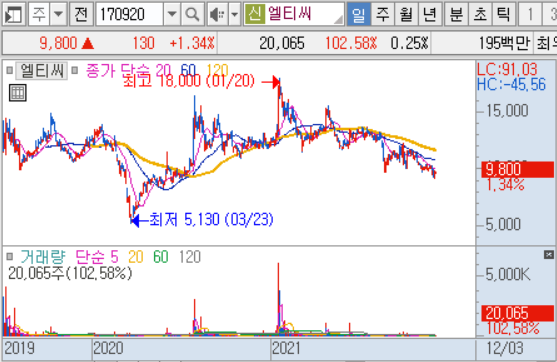Toggle the square before 거래량 legend
Screen dimensions: 557x362
[x=10, y=256]
